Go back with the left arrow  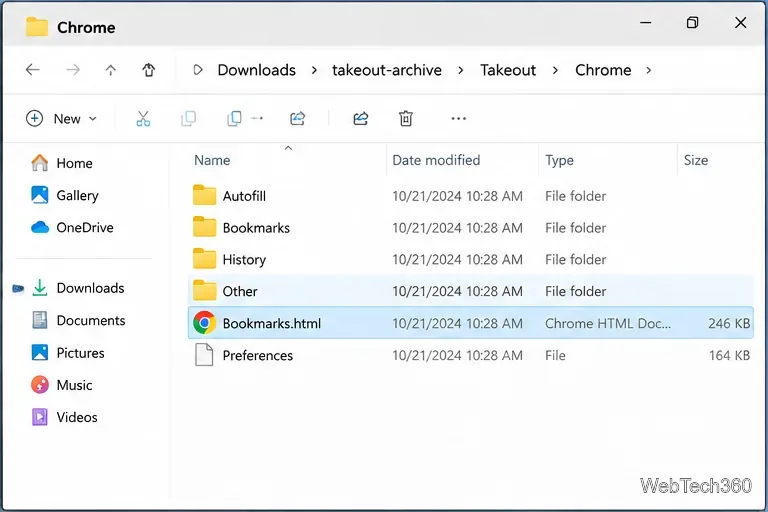(32, 70)
